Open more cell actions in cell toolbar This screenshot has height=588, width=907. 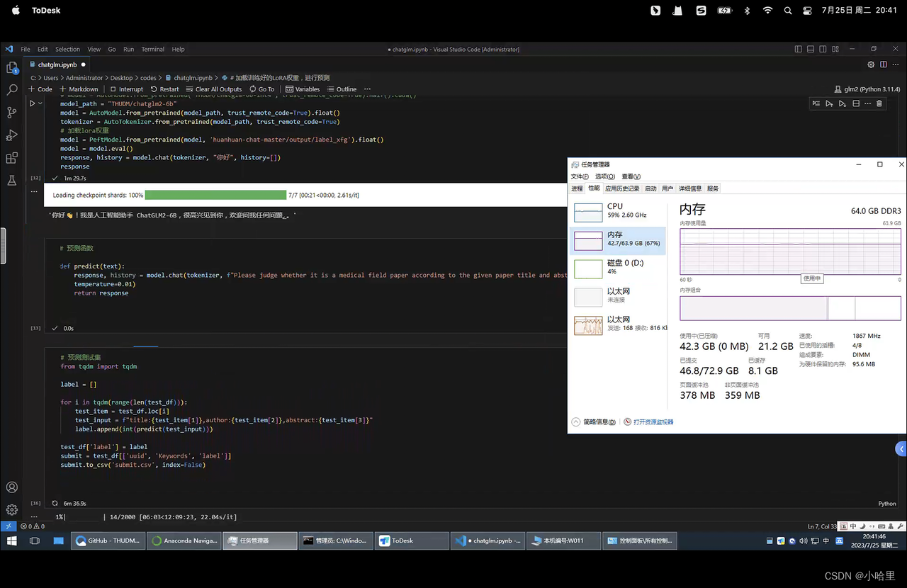pos(867,103)
